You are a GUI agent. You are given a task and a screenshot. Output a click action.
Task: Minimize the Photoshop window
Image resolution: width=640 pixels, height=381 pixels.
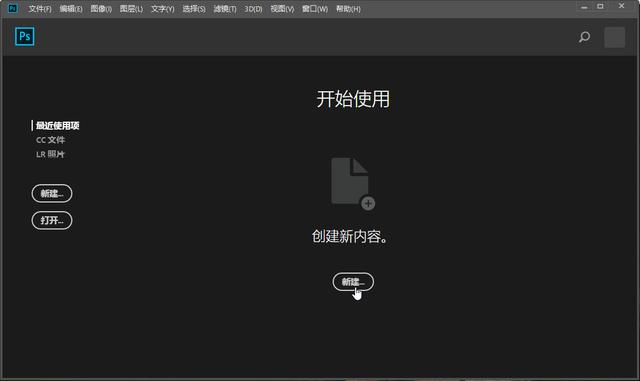tap(584, 7)
